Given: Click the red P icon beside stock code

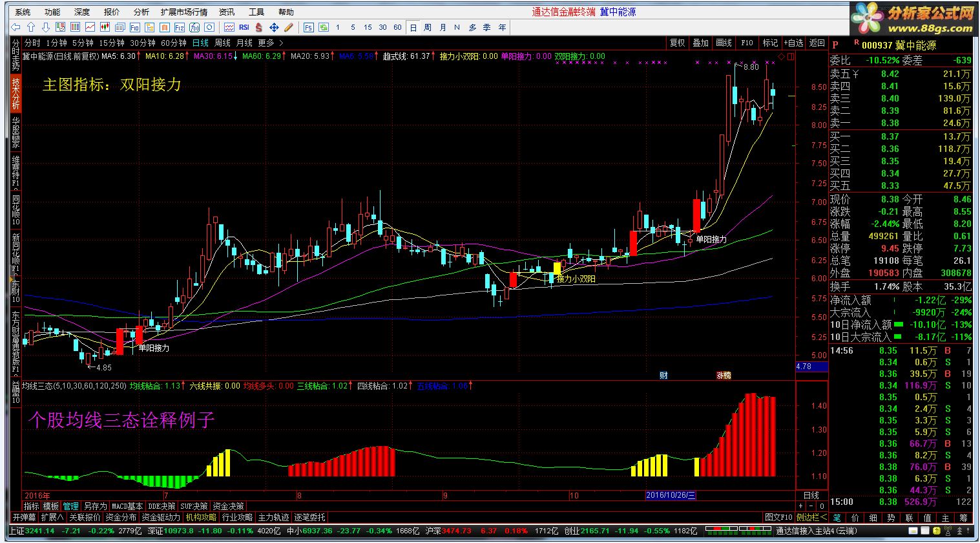Looking at the screenshot, I should pyautogui.click(x=835, y=45).
